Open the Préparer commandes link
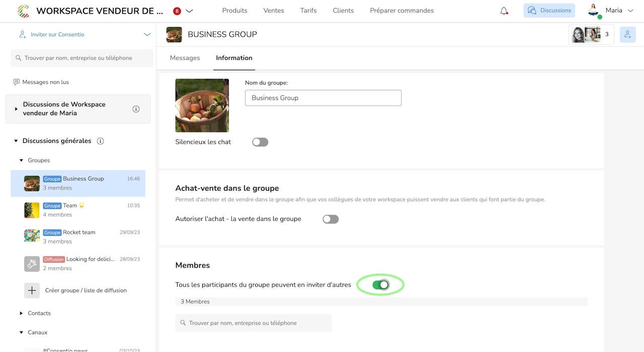This screenshot has height=352, width=644. (x=401, y=11)
